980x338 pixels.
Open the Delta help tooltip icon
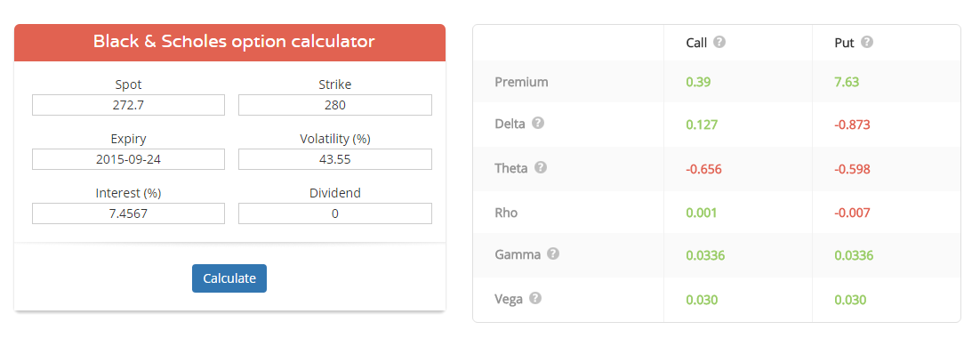pos(537,123)
